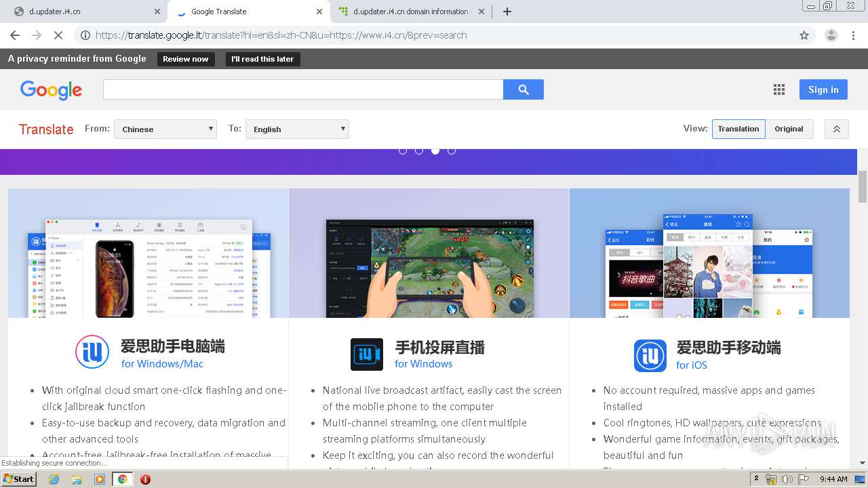Open the Google apps grid
Screen dimensions: 868x488
(779, 89)
